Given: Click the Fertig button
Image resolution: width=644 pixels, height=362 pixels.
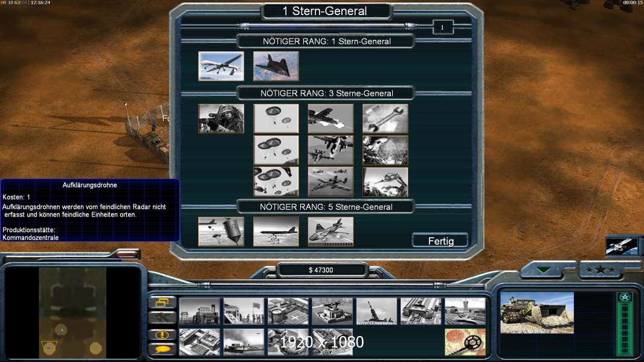Looking at the screenshot, I should tap(440, 241).
